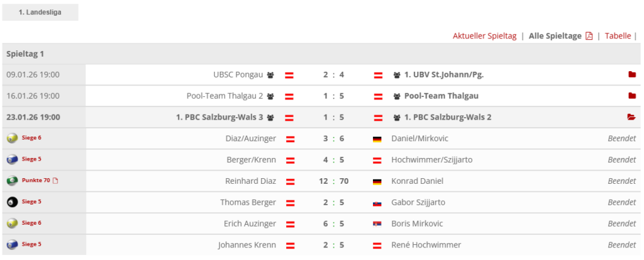Expand the UBSC Pongau match folder
Viewport: 644px width, 260px height.
(631, 75)
